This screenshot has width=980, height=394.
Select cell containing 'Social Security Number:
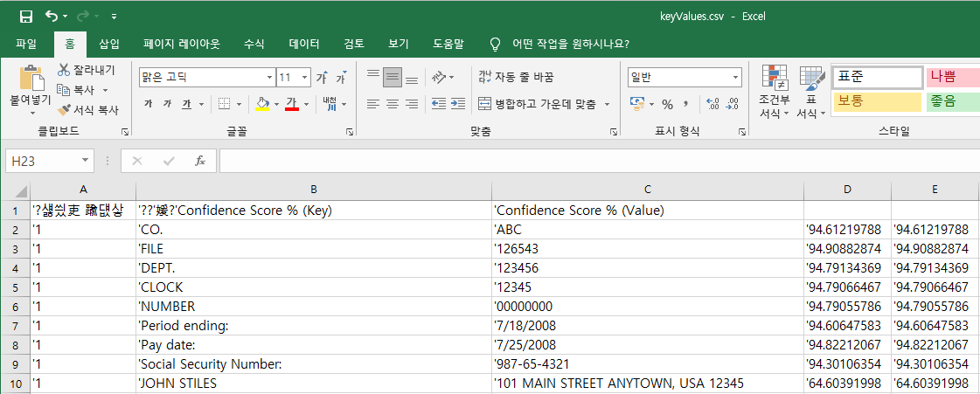(314, 364)
